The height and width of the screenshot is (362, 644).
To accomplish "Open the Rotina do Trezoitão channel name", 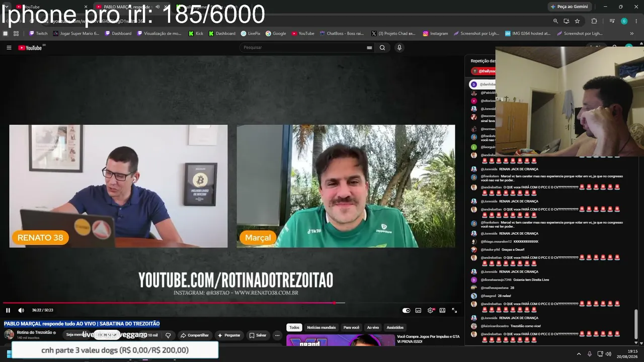I will (x=35, y=332).
